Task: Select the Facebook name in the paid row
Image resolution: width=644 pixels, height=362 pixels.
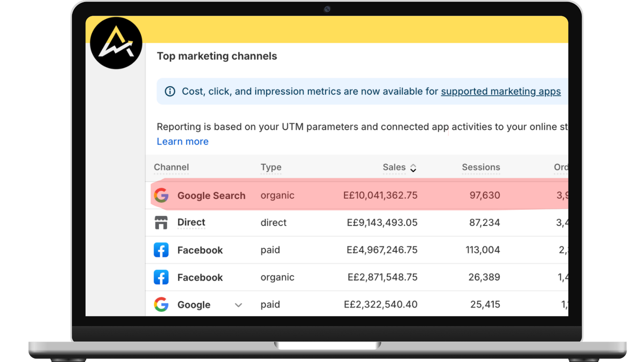Action: point(200,250)
